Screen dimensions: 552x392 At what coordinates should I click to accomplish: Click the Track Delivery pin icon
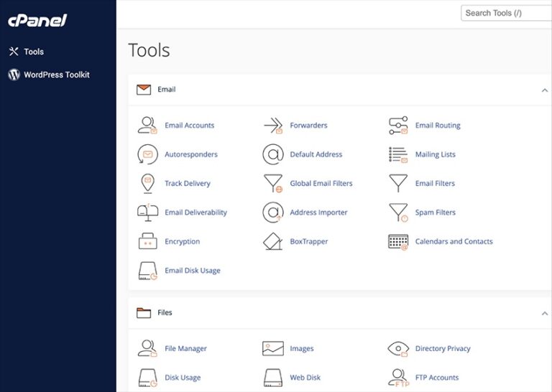click(x=147, y=184)
